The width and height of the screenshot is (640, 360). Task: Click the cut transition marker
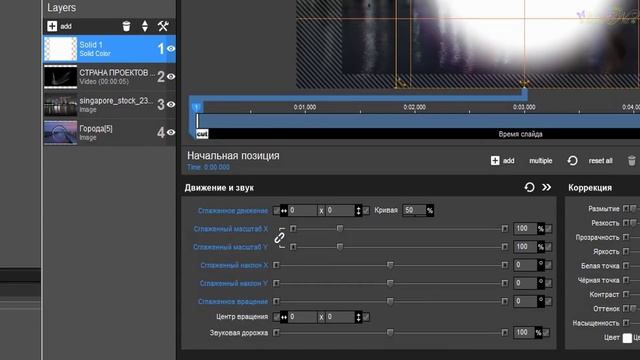[x=202, y=134]
